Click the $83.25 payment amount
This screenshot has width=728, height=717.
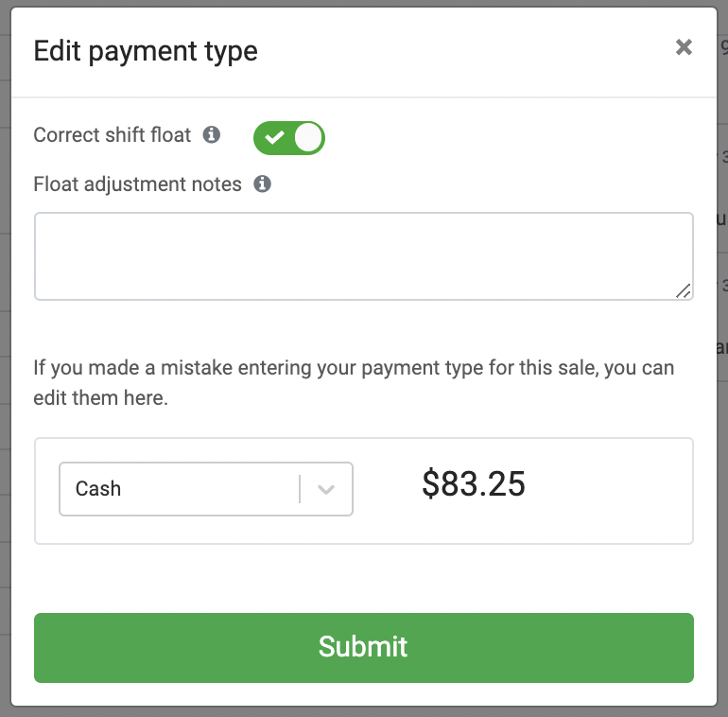[473, 484]
